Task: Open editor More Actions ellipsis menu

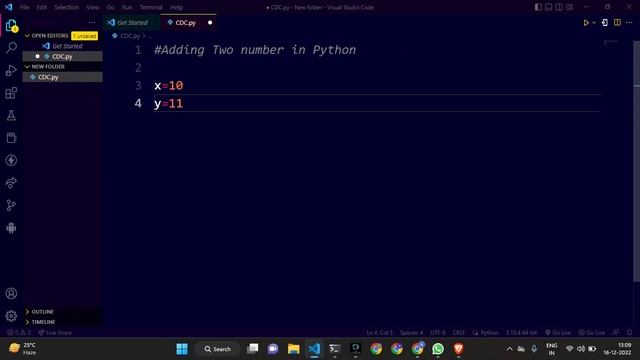Action: 629,23
